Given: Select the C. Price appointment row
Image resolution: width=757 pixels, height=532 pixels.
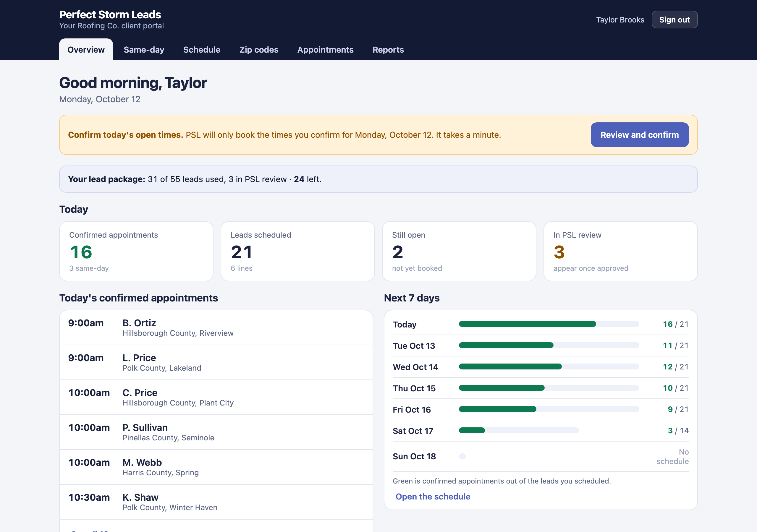Looking at the screenshot, I should pos(216,398).
